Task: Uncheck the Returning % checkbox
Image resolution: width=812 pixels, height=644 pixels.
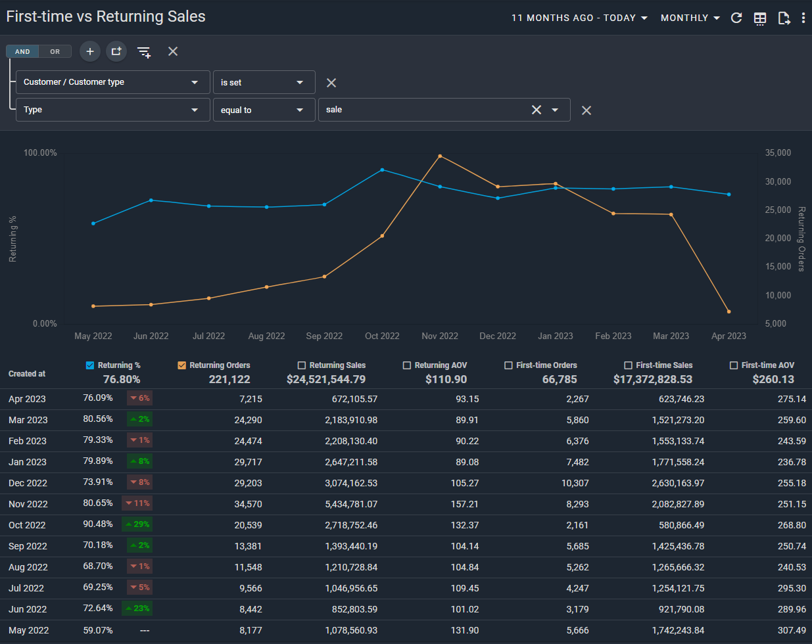Action: click(90, 365)
